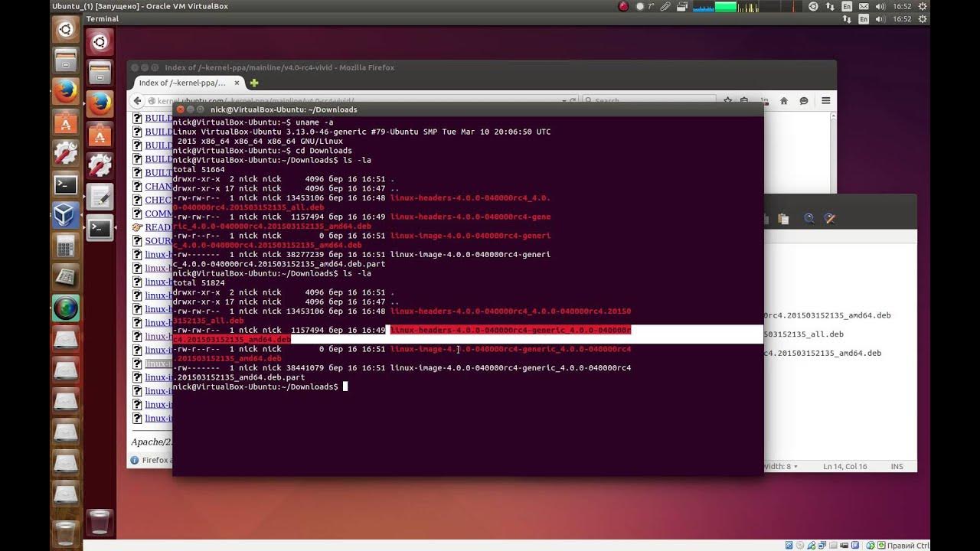Open guest VM session gear menu
The height and width of the screenshot is (551, 980).
point(923,19)
